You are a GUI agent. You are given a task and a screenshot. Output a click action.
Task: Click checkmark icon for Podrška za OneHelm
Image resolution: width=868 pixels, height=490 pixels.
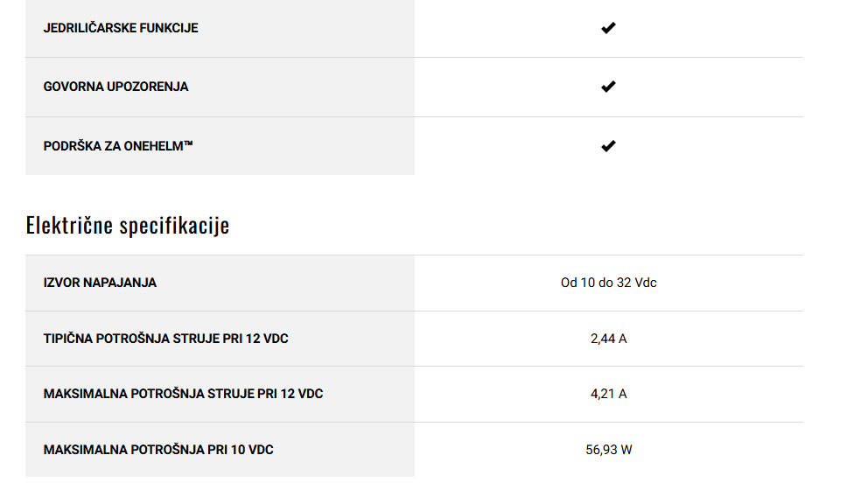pos(608,145)
